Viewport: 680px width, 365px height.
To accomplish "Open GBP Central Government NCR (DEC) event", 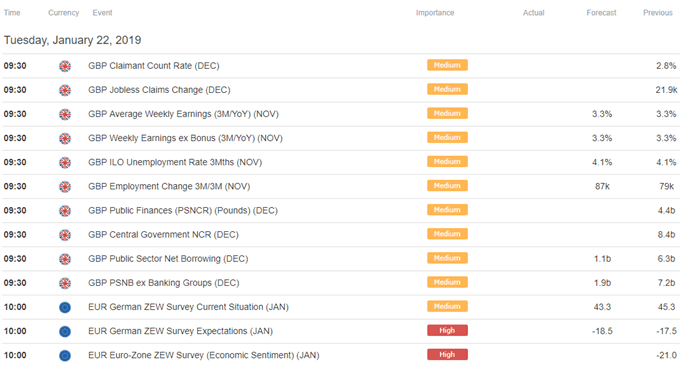I will pos(163,235).
